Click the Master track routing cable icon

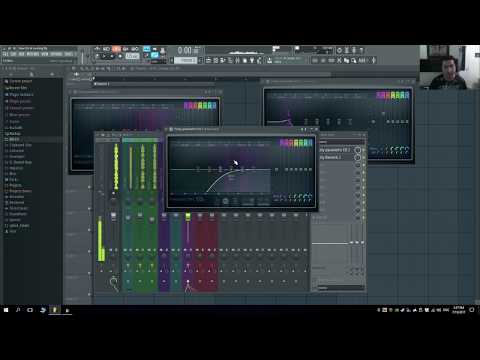(114, 283)
